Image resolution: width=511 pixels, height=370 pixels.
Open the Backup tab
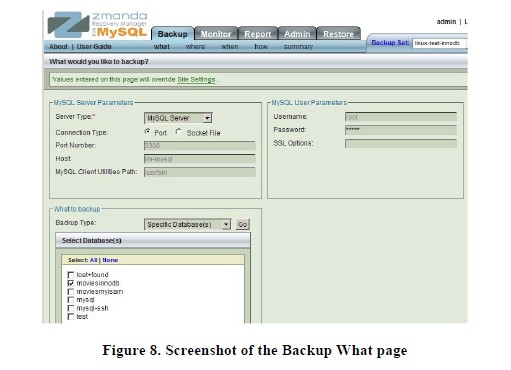coord(172,34)
